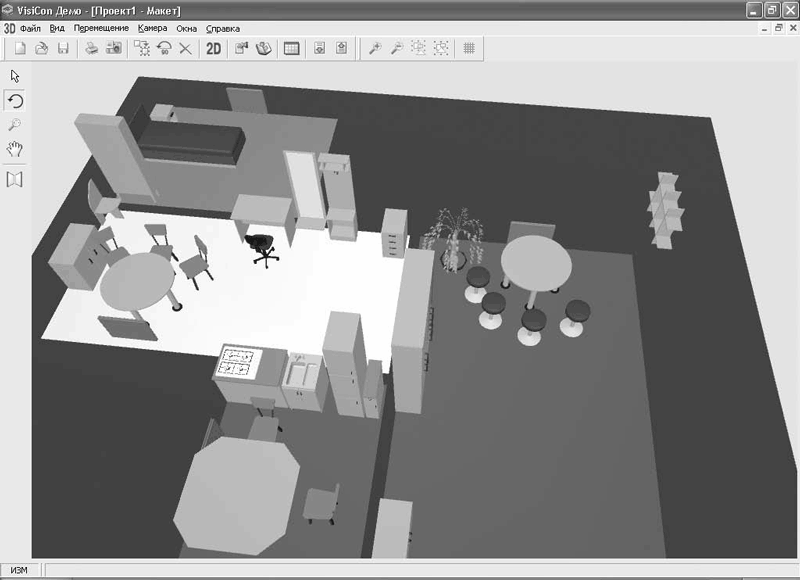Open the Камера menu
This screenshot has height=580, width=800.
click(152, 29)
